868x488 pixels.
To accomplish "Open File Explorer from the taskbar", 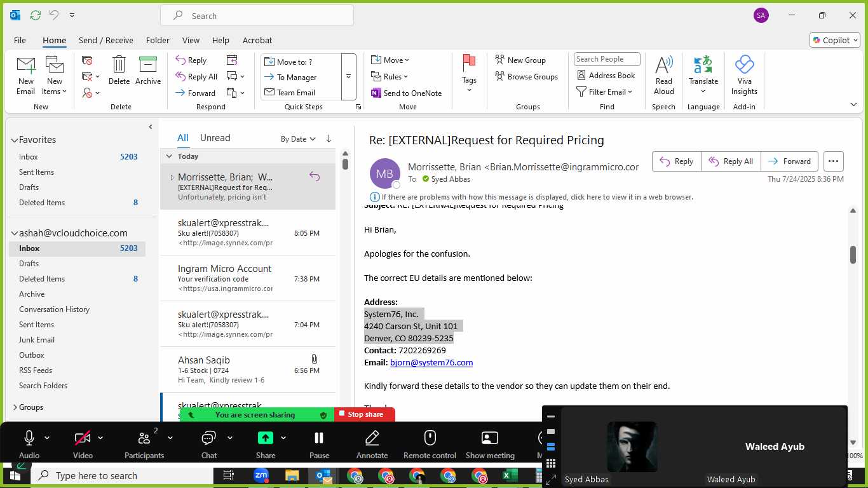I will 292,475.
